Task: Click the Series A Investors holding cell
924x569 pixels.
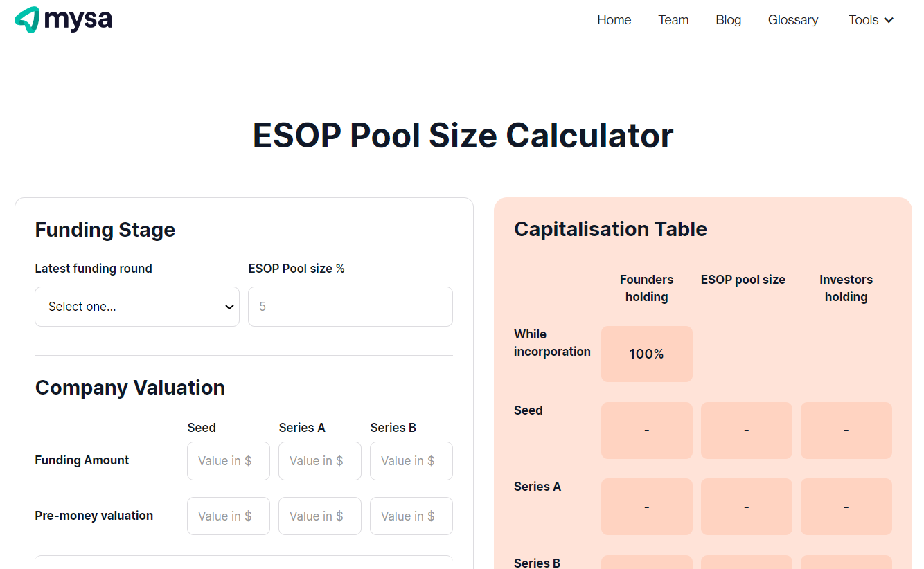Action: click(x=846, y=506)
